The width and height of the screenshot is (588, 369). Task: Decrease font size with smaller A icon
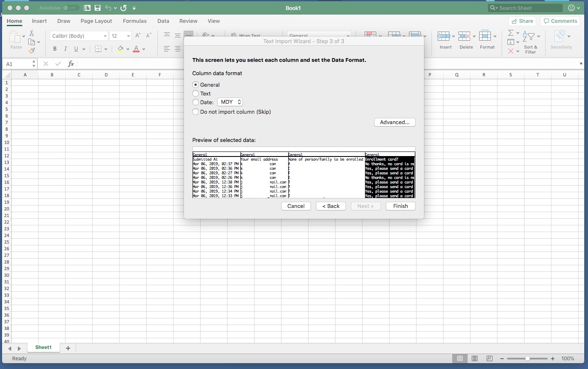(x=149, y=36)
